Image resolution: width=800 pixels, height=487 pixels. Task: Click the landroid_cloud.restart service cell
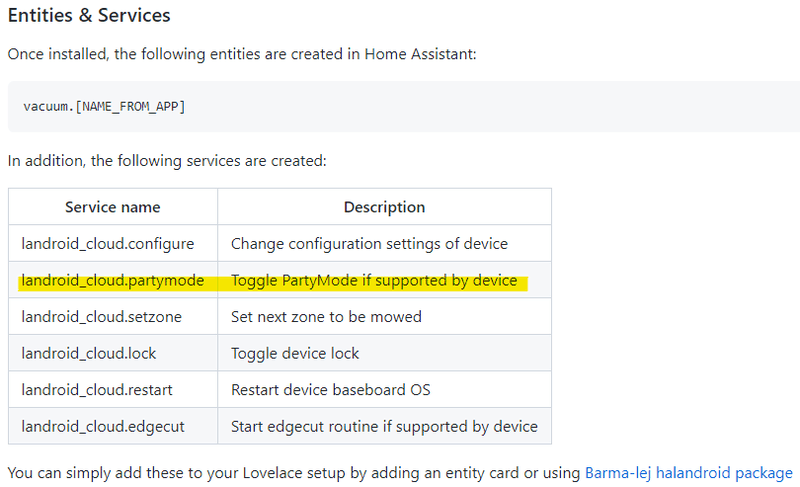[97, 390]
